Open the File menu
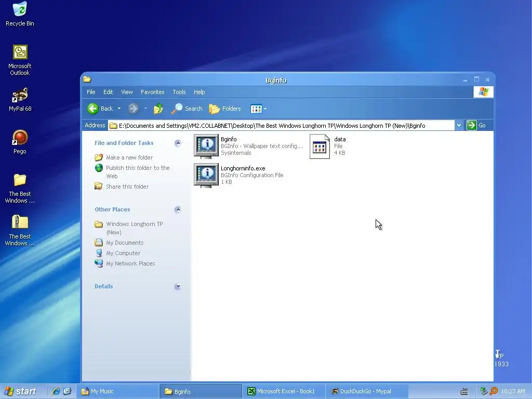Screen dimensions: 532x399 tap(91, 92)
